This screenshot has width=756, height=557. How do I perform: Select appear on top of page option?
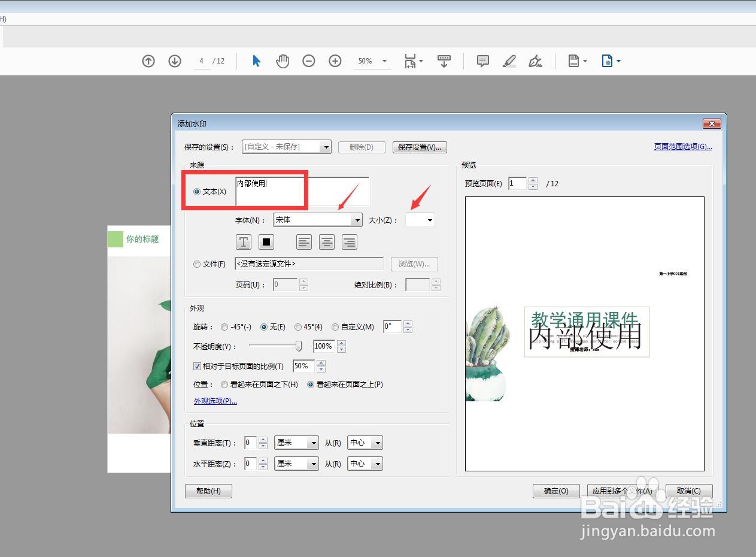click(311, 385)
